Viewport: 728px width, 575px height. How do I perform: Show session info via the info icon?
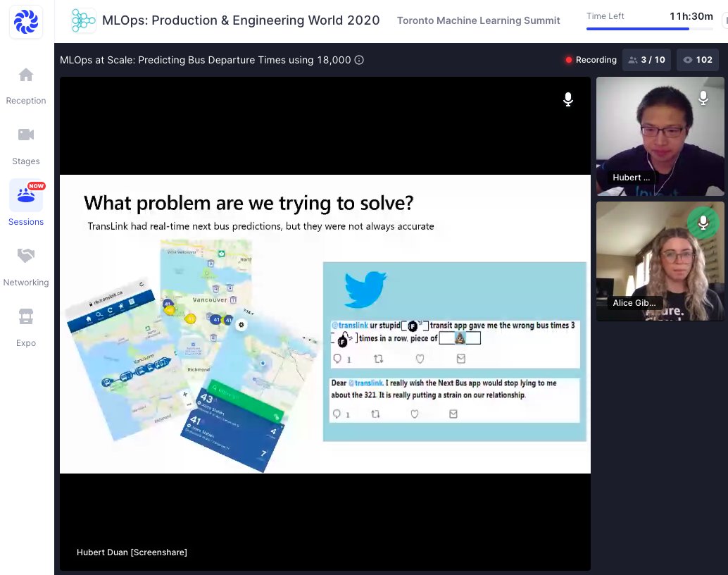(359, 60)
